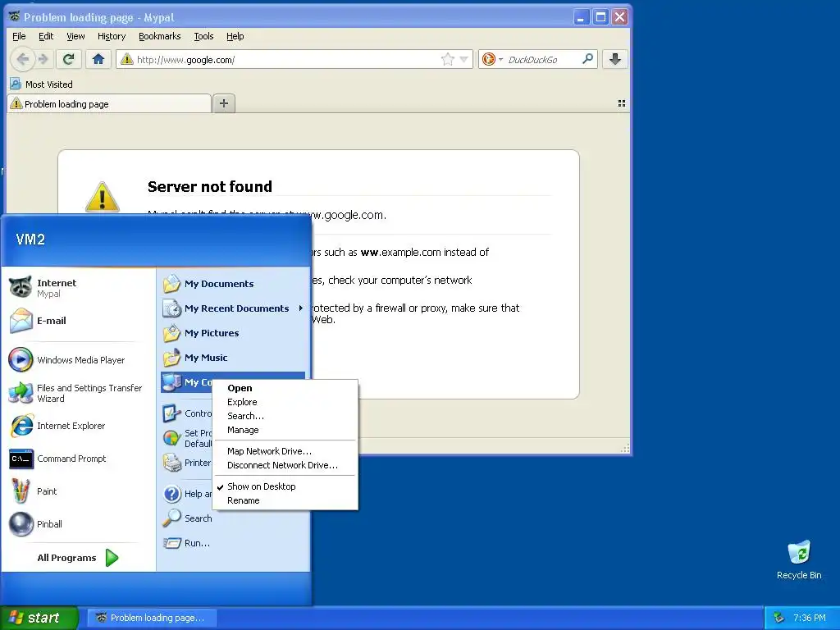Open the downloads arrow button
Screen dimensions: 840x630
615,59
